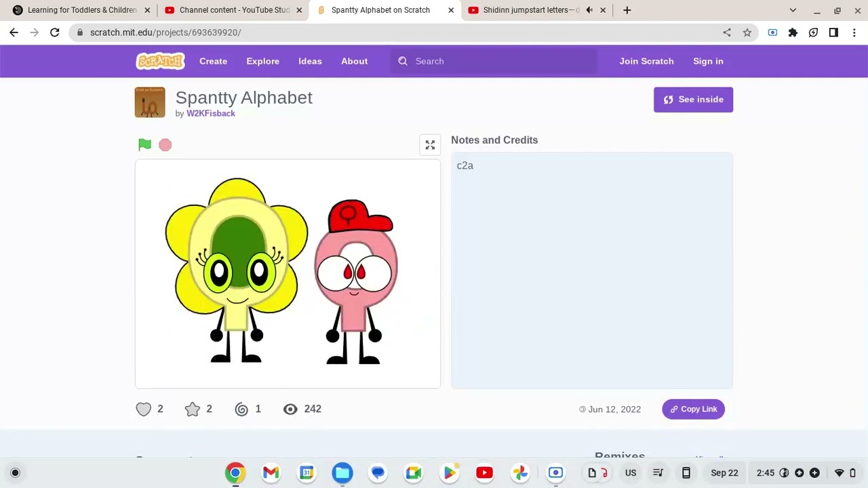This screenshot has height=488, width=868.
Task: Mute the Shidinn tab audio icon
Action: (x=589, y=10)
